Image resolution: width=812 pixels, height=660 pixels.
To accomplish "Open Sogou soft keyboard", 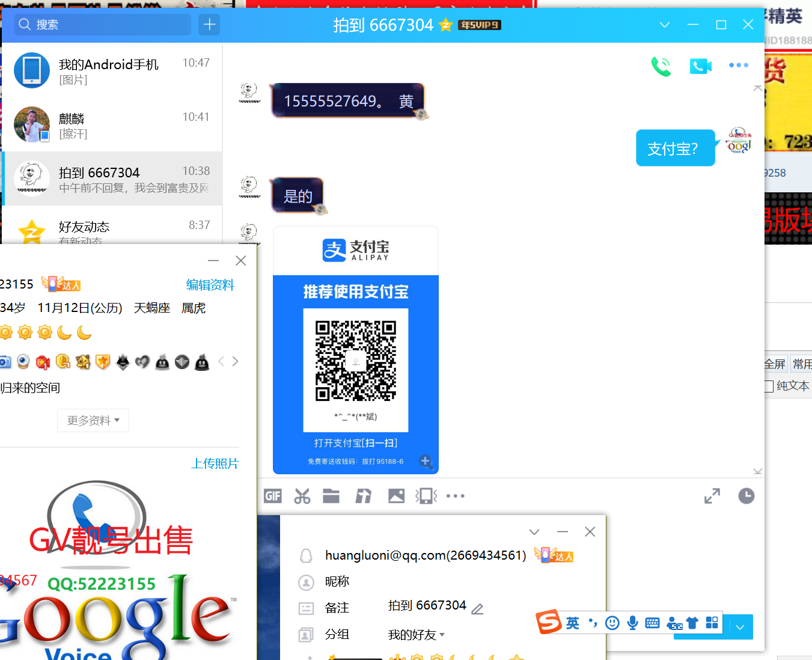I will (x=652, y=623).
